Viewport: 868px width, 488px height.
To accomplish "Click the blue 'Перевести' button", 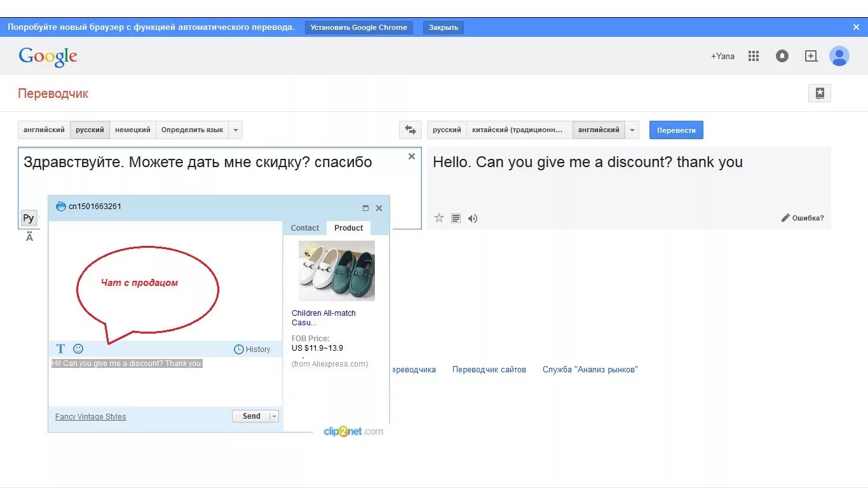I will click(676, 130).
